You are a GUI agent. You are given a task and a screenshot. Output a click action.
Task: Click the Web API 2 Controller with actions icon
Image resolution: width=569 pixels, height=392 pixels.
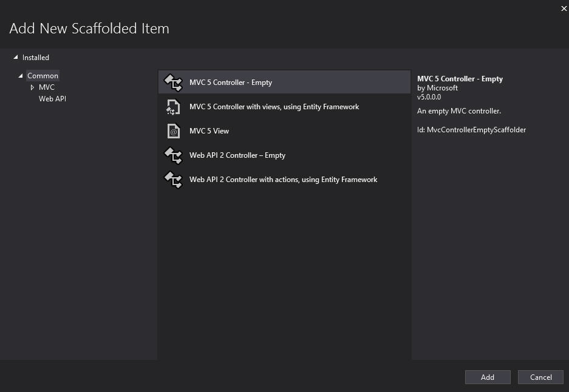click(x=173, y=180)
